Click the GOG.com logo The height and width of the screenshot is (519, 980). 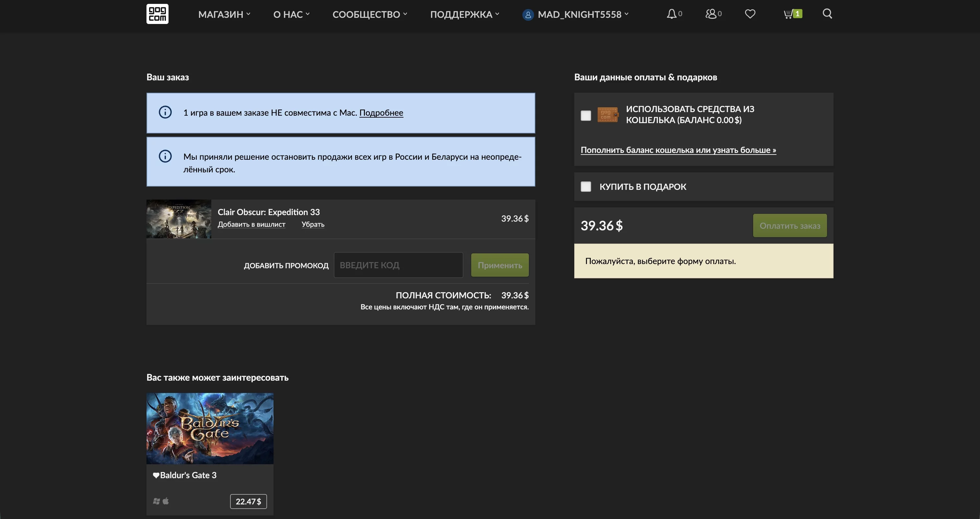pos(157,14)
